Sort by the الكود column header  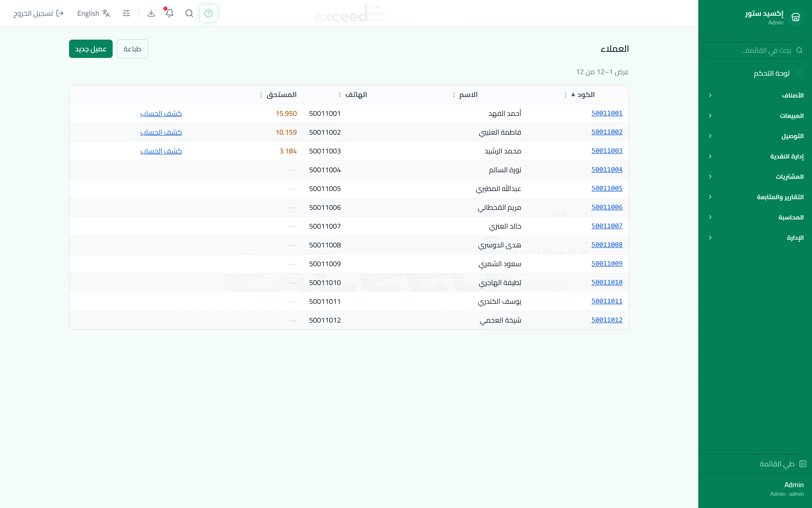586,95
